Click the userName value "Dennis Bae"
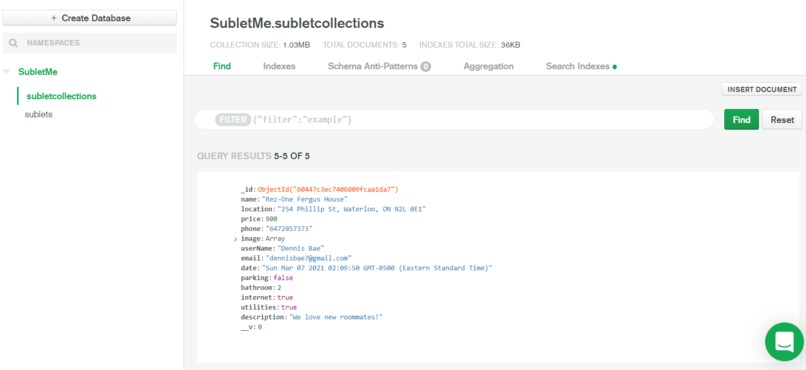The height and width of the screenshot is (370, 806). click(301, 248)
